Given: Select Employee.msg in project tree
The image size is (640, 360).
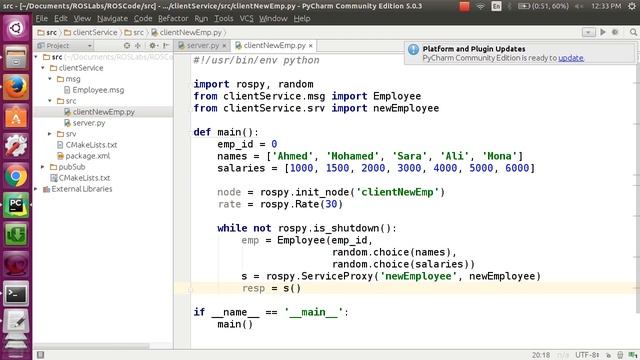Looking at the screenshot, I should point(94,90).
